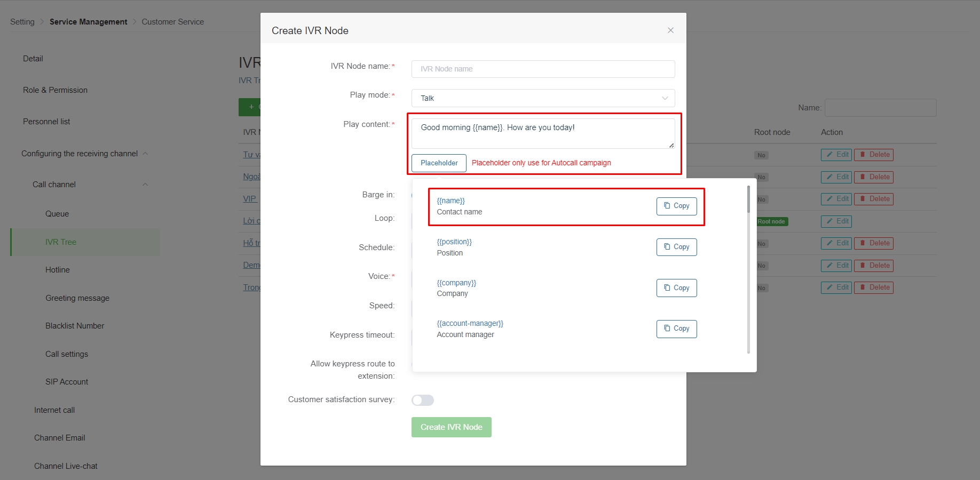980x480 pixels.
Task: Focus the IVR Node name field
Action: (543, 69)
